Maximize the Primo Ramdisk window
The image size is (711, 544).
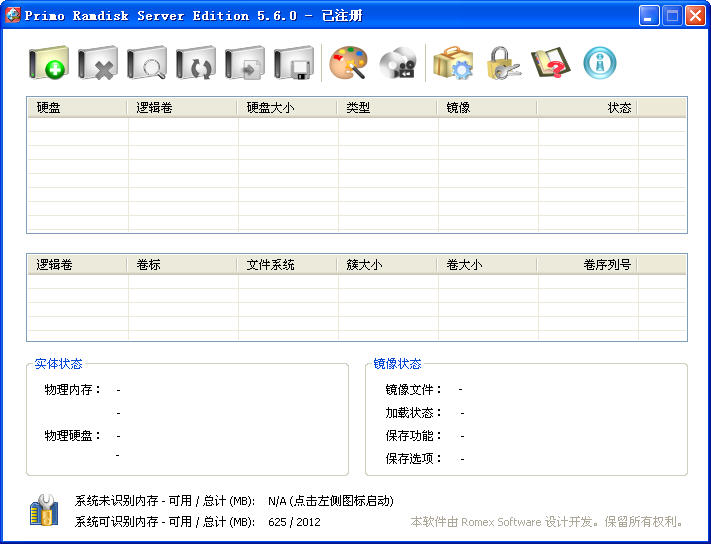point(672,15)
